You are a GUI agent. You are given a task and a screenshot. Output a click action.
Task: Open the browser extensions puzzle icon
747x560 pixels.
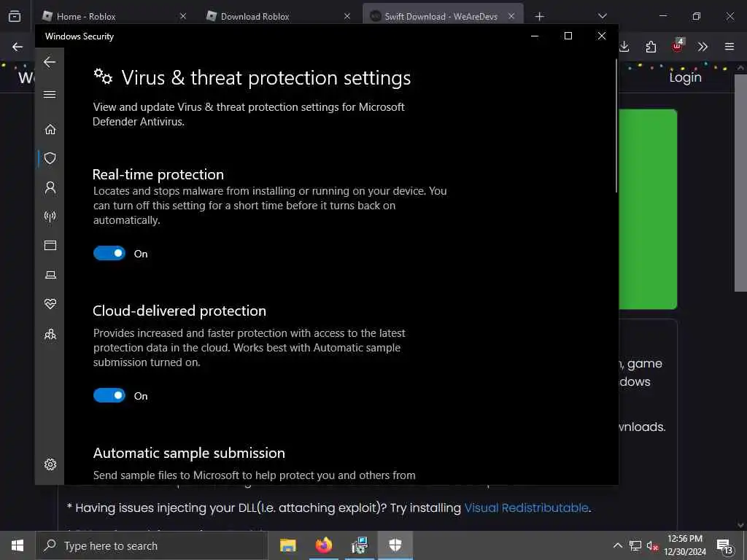[x=651, y=47]
